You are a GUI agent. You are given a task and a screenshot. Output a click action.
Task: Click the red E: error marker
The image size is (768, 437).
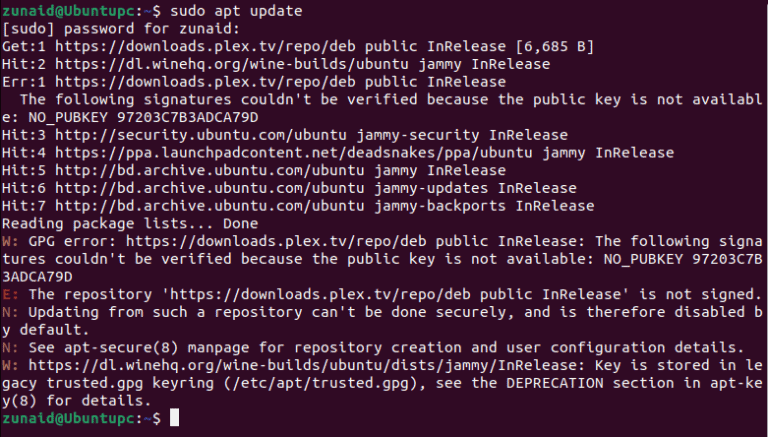point(9,295)
